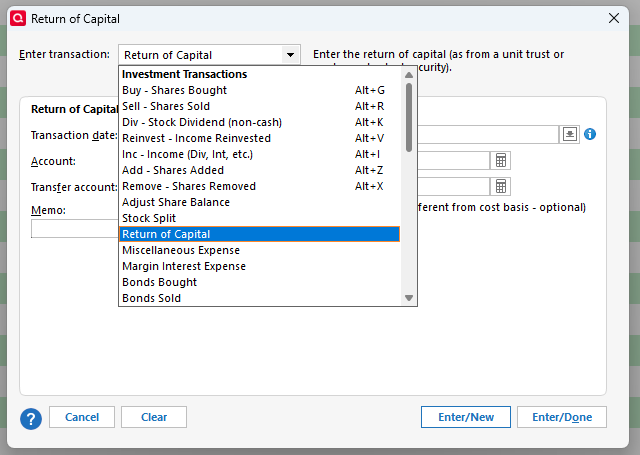The image size is (640, 455).
Task: Open the upper calculator icon
Action: pos(501,160)
